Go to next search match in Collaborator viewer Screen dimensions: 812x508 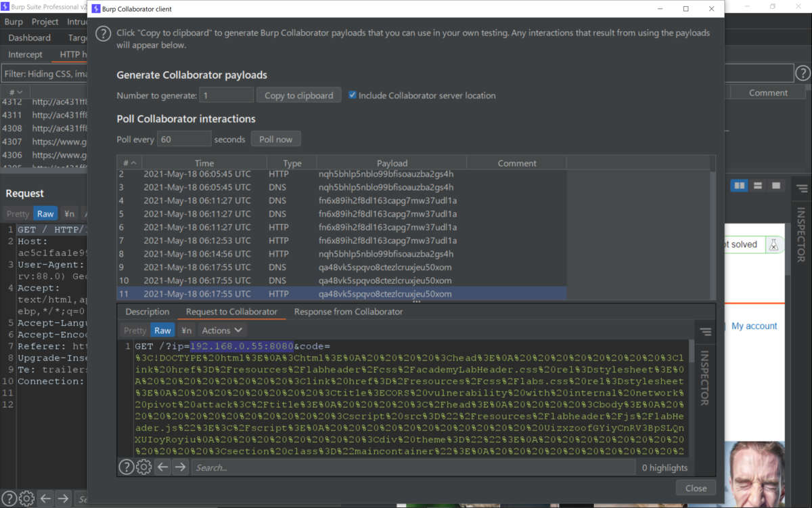click(180, 467)
